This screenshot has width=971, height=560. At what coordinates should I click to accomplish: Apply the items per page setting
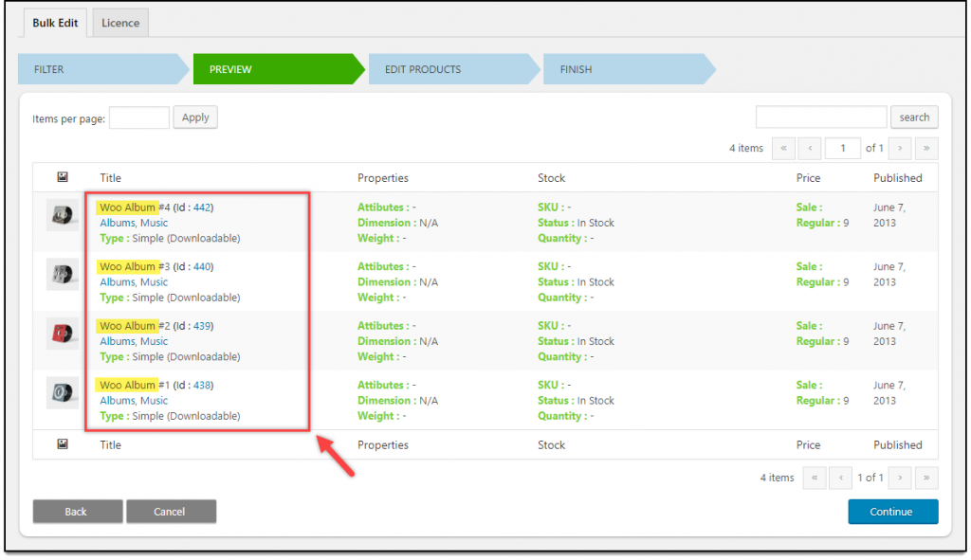194,117
